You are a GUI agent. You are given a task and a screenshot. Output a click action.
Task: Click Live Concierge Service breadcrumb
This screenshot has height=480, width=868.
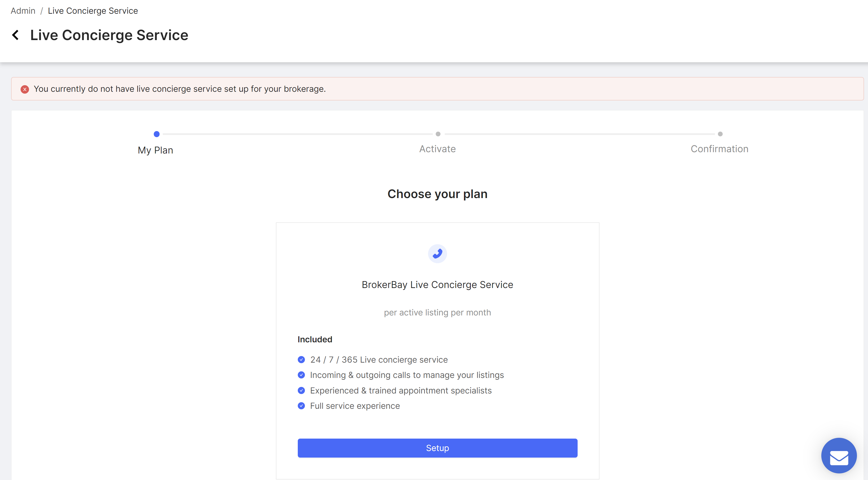(x=93, y=11)
